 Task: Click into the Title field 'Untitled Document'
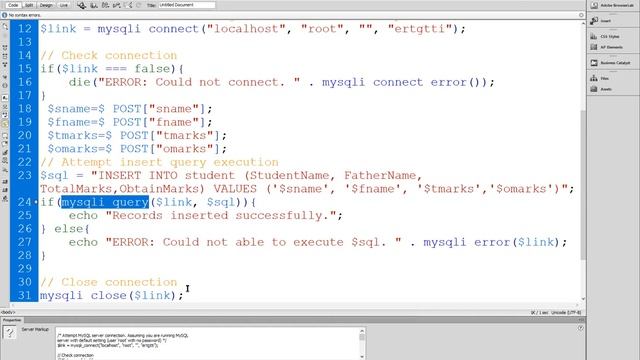tap(187, 5)
